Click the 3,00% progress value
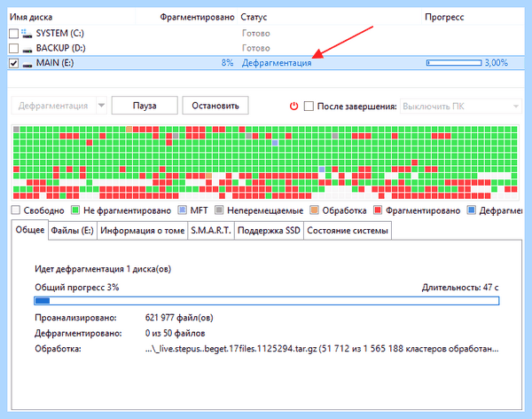Screen dimensions: 532x419 coord(496,63)
